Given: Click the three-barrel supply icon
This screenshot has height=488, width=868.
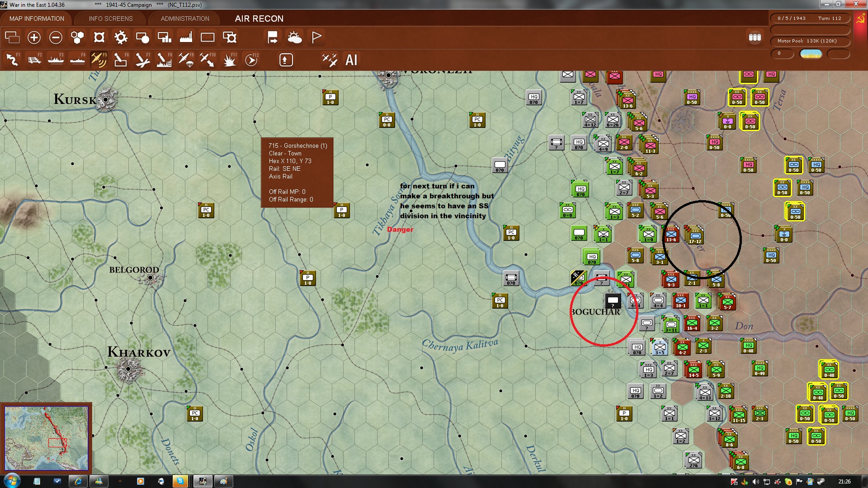Looking at the screenshot, I should pos(755,38).
